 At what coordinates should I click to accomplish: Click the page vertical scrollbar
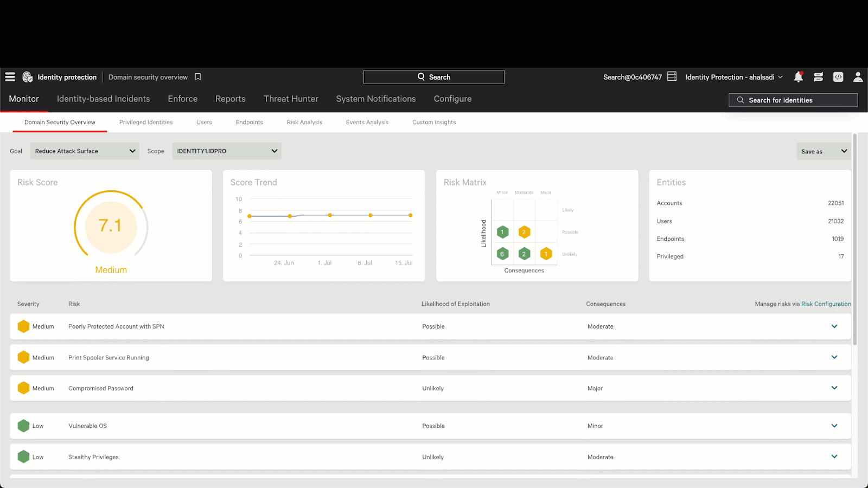click(855, 239)
